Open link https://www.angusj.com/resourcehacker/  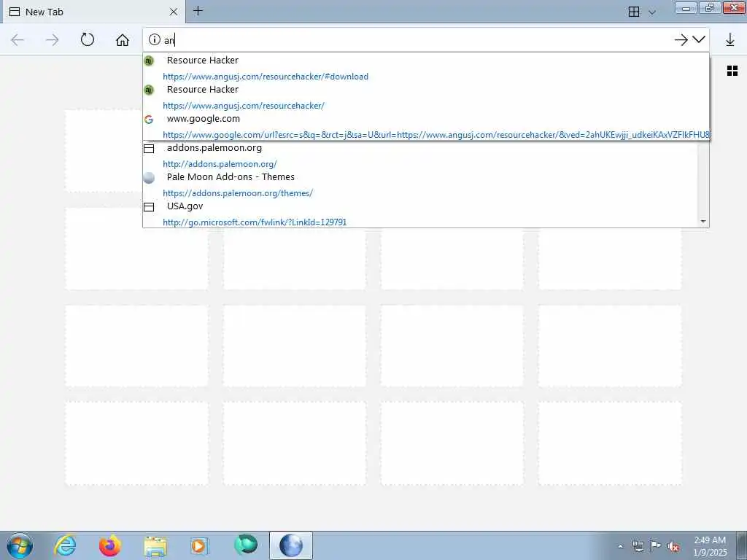tap(244, 105)
